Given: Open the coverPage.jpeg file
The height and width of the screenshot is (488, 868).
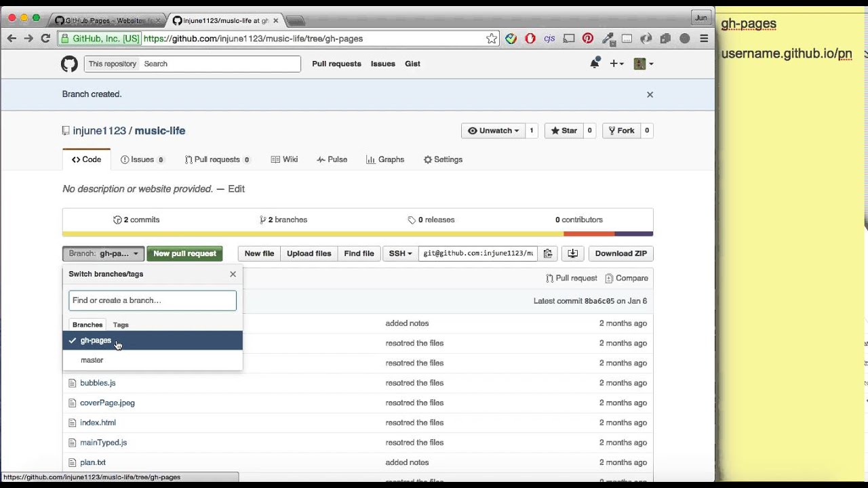Looking at the screenshot, I should click(107, 403).
